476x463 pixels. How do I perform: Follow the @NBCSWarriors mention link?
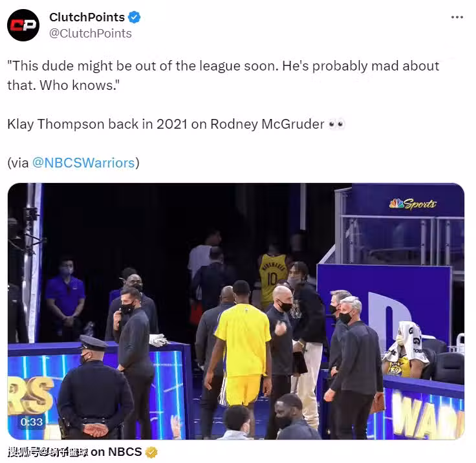point(83,163)
